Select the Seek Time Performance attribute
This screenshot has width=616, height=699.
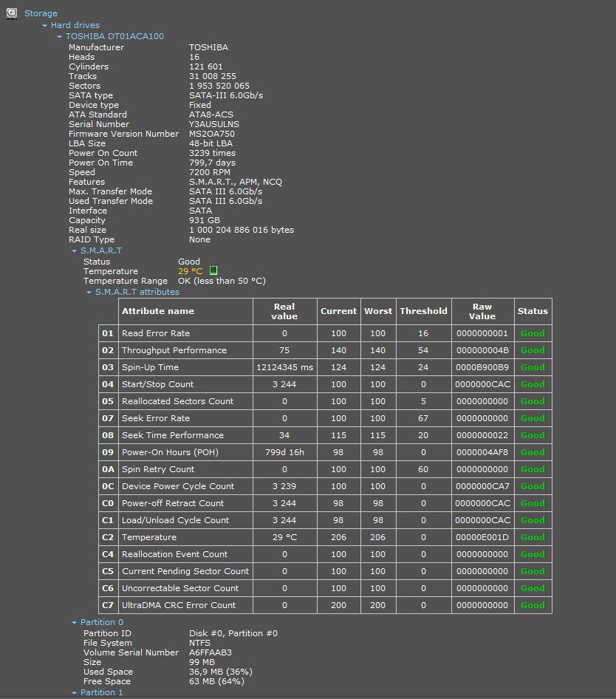tap(173, 435)
